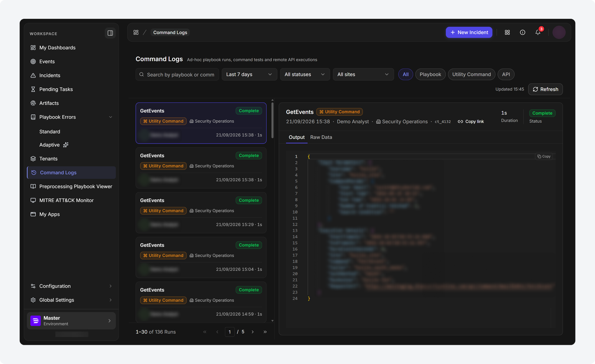The height and width of the screenshot is (364, 595).
Task: Switch Master Environment selector
Action: point(71,321)
